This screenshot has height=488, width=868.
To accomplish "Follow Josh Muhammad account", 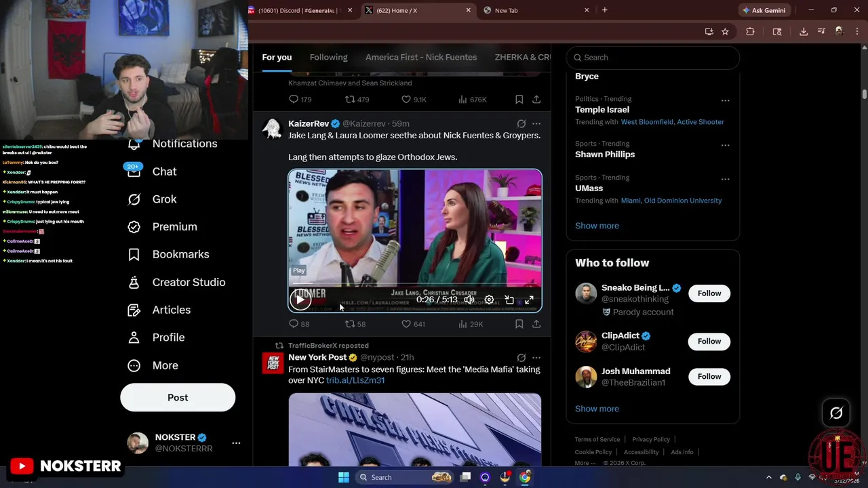I will click(x=709, y=377).
